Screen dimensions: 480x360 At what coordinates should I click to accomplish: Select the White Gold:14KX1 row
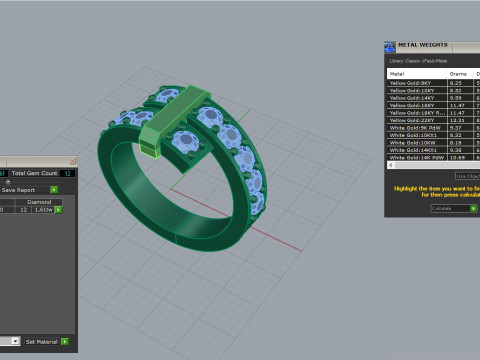click(433, 150)
